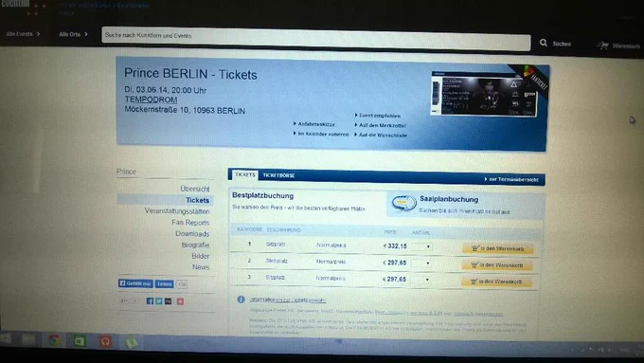This screenshot has width=644, height=363.
Task: Add the Stehplatz ticket to Warenkorb
Action: pos(497,265)
